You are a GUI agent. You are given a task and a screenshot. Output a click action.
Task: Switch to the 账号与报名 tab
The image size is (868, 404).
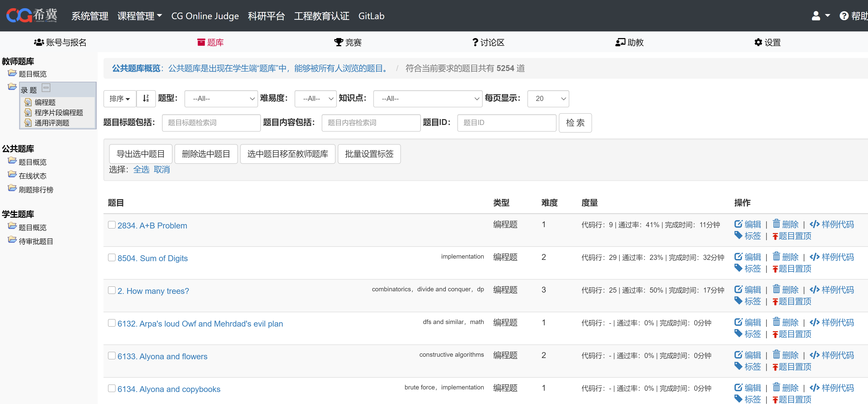click(60, 42)
